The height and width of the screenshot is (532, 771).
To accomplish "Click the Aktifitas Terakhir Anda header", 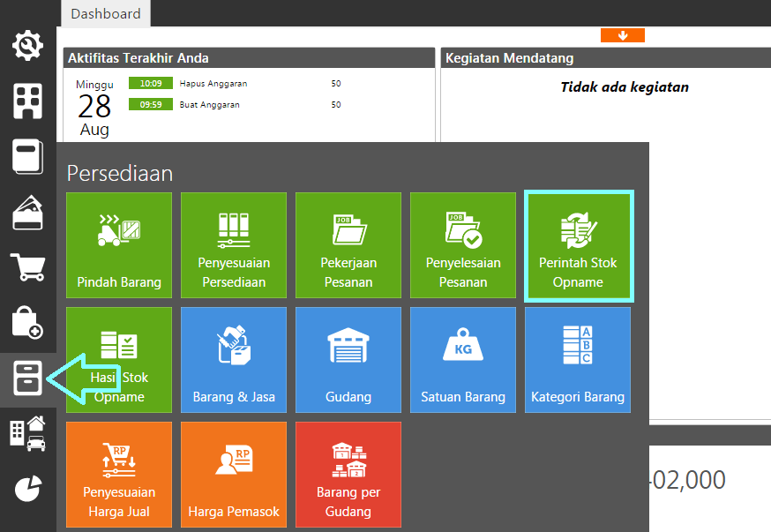I will pos(250,58).
